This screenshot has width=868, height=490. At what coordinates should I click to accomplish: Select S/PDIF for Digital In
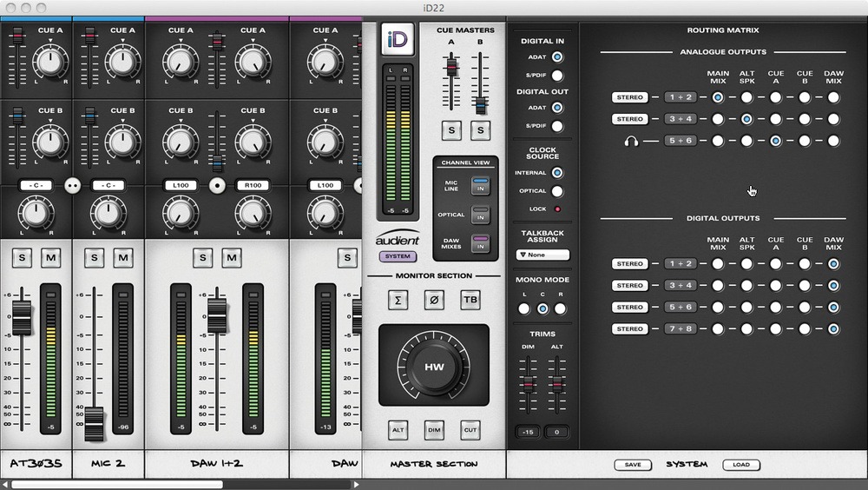click(x=557, y=75)
